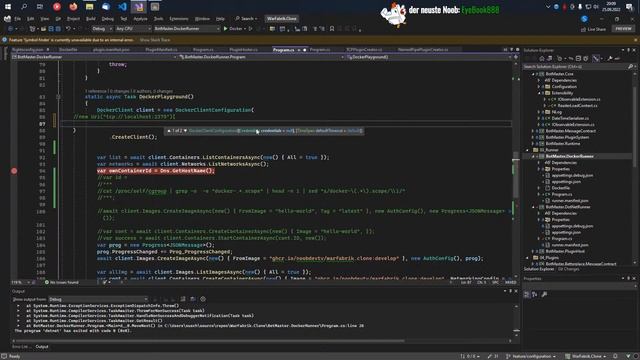Image resolution: width=640 pixels, height=360 pixels.
Task: Open the Debug menu
Action: (x=108, y=19)
